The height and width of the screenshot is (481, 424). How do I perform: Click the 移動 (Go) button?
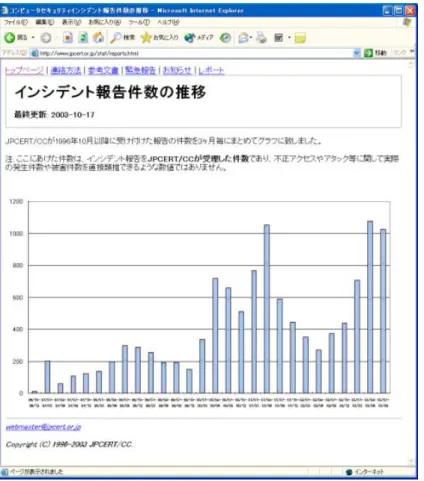[375, 53]
